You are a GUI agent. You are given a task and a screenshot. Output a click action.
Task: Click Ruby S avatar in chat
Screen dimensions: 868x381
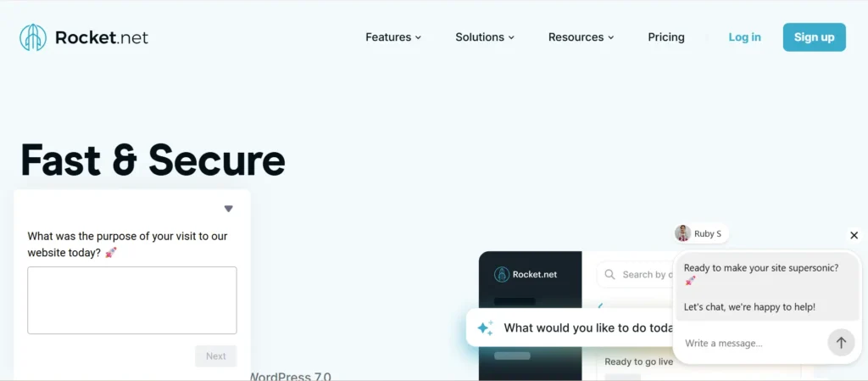click(x=682, y=233)
